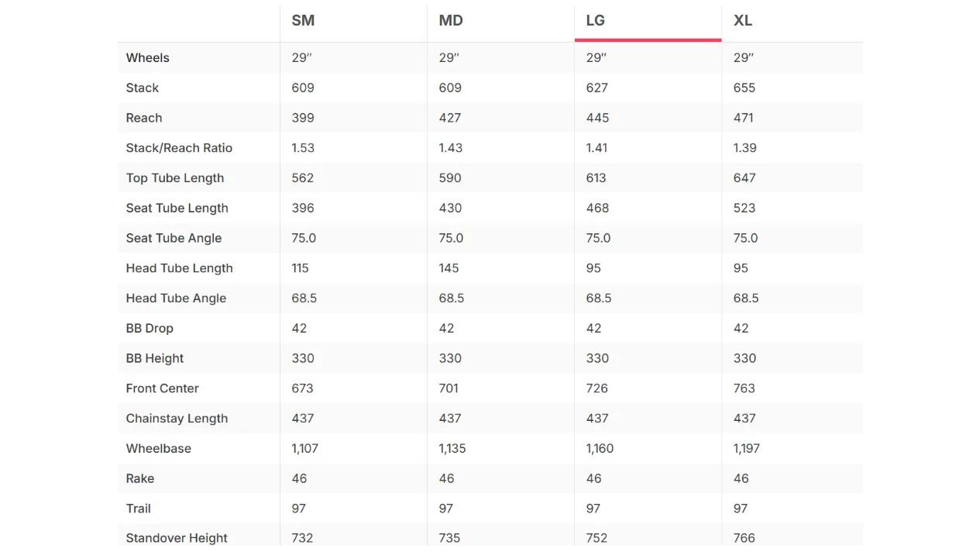Click the XL Stack value 655
The width and height of the screenshot is (980, 552).
click(x=744, y=88)
